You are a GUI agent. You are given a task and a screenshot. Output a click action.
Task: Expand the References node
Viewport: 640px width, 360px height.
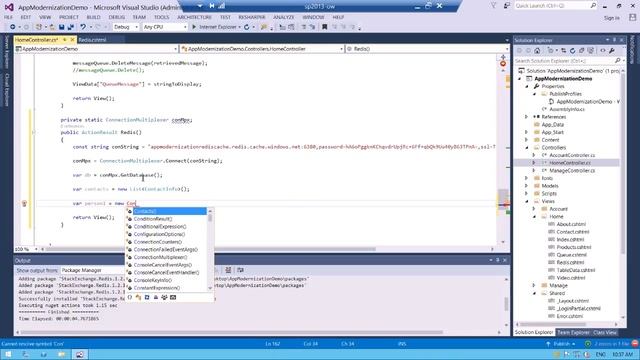point(526,117)
